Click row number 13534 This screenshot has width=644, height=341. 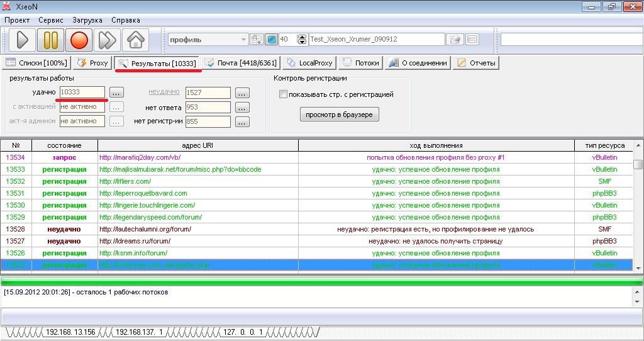[x=16, y=157]
